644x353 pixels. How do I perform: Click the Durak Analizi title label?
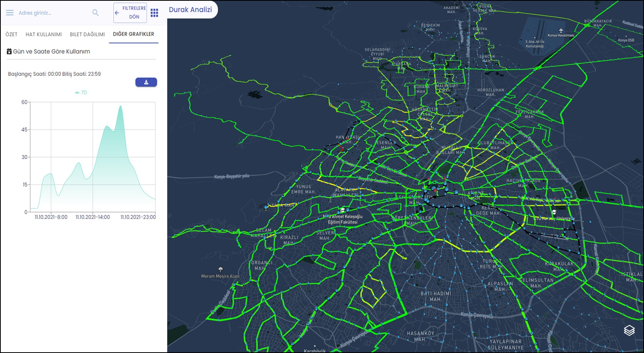click(x=190, y=10)
